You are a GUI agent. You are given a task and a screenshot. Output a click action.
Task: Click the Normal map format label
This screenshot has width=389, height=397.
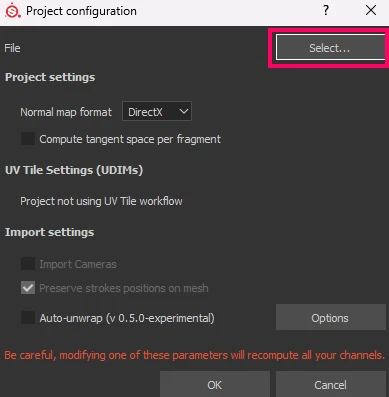tap(66, 112)
